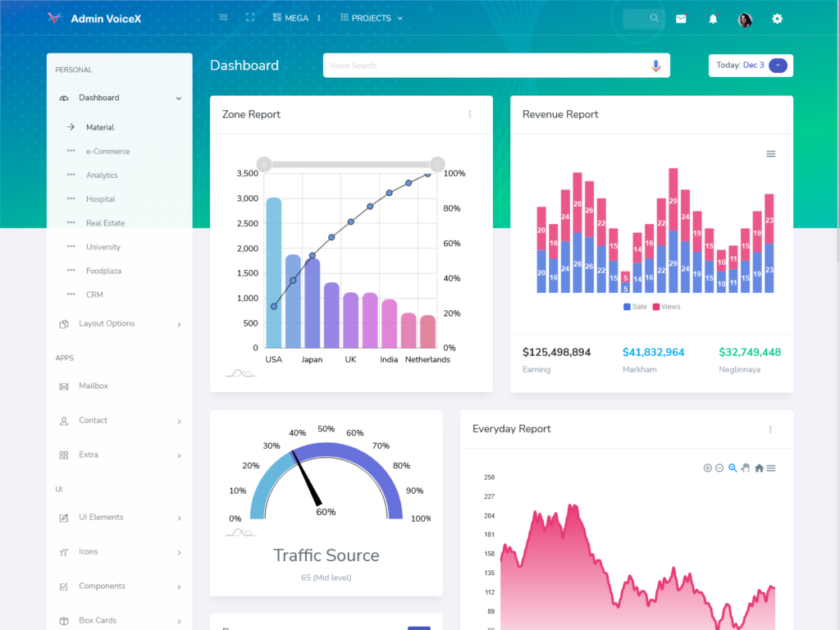
Task: Click the Extra grid icon
Action: 64,455
